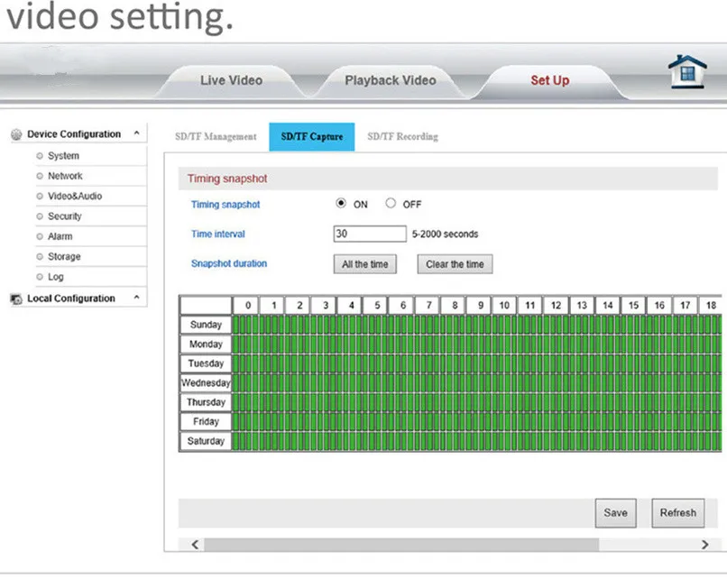This screenshot has width=727, height=588.
Task: Open the Network settings item
Action: [65, 176]
